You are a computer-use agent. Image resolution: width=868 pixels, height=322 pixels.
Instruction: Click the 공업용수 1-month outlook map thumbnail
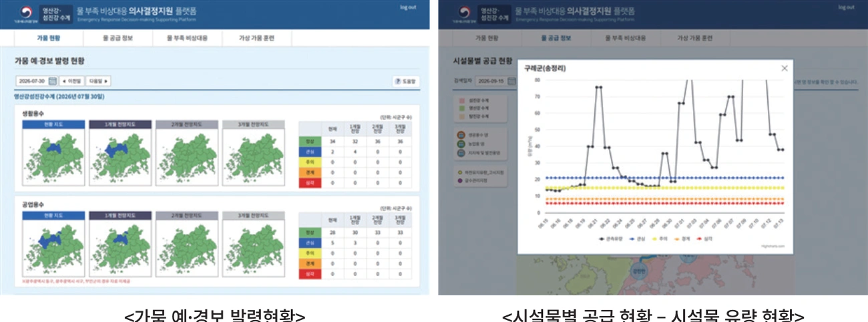(120, 249)
